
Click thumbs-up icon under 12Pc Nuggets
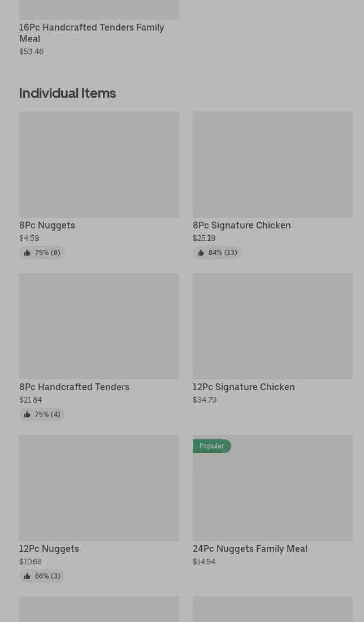(x=27, y=576)
